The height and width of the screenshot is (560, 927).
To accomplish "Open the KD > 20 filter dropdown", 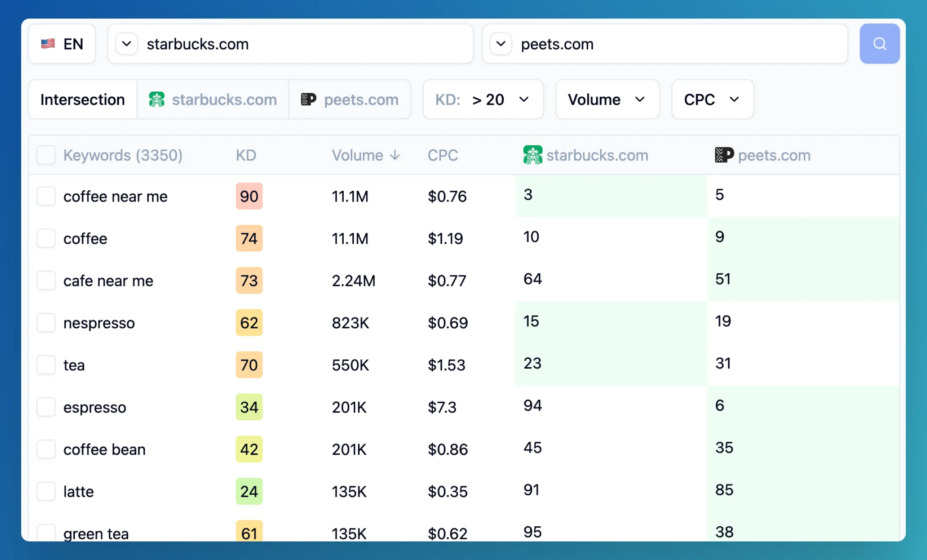I will click(x=483, y=99).
